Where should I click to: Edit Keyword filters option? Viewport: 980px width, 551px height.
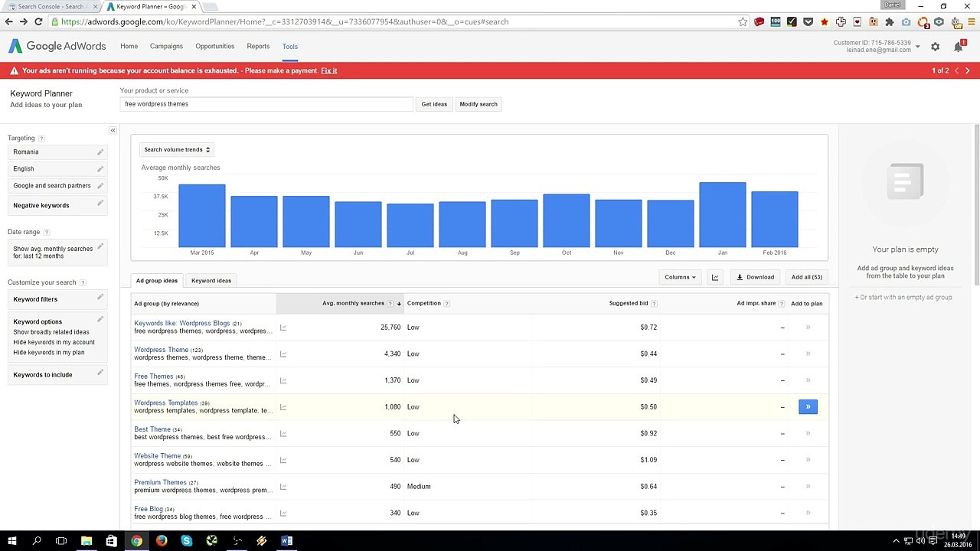pyautogui.click(x=100, y=298)
